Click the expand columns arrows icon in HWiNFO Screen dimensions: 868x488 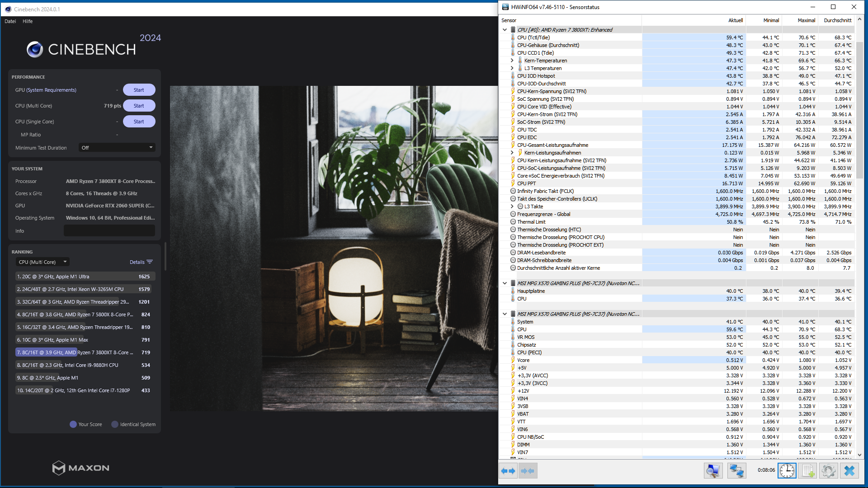tap(508, 471)
